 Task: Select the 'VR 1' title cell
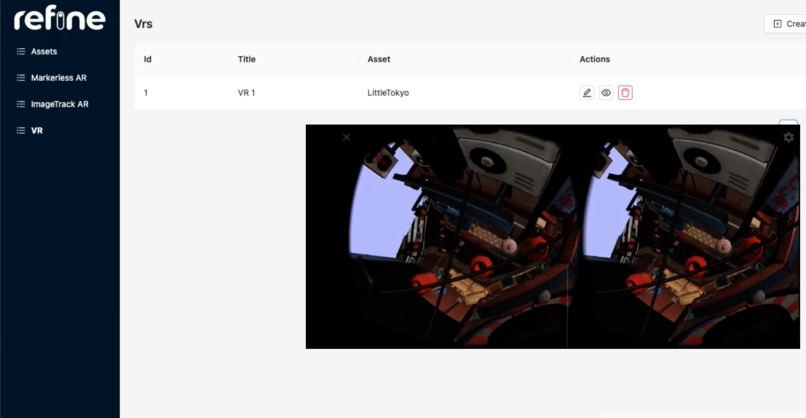click(x=247, y=93)
